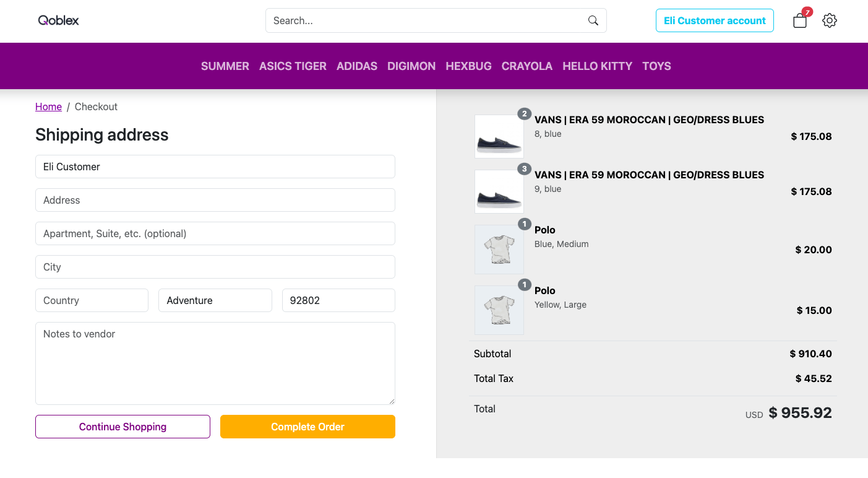The image size is (868, 478).
Task: Click the Notes to vendor textarea
Action: pyautogui.click(x=215, y=363)
